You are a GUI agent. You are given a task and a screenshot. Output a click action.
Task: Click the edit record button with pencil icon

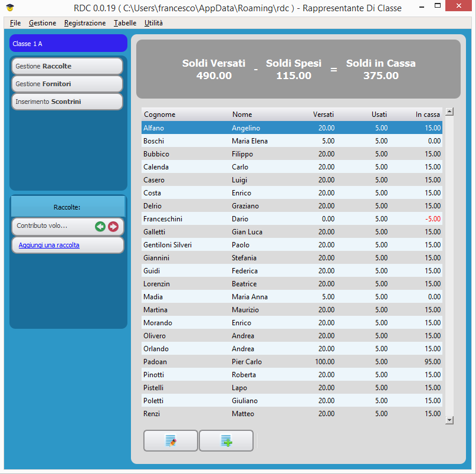click(170, 440)
